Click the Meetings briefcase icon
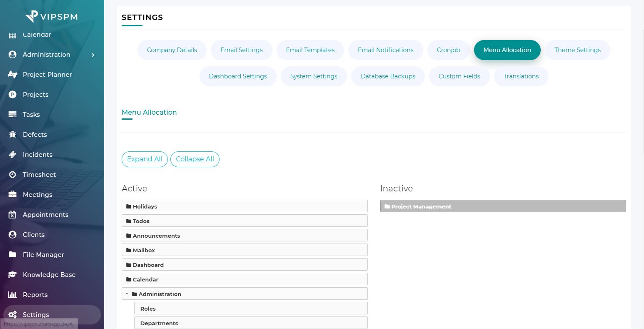The height and width of the screenshot is (329, 644). coord(12,195)
